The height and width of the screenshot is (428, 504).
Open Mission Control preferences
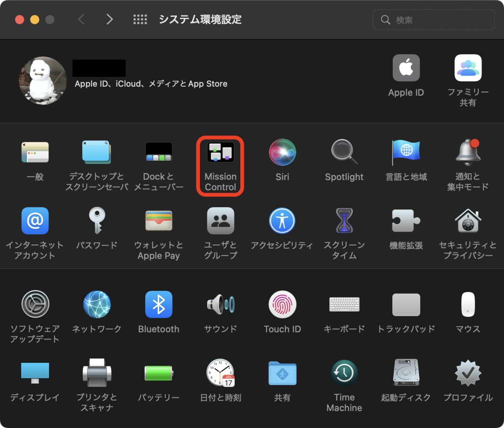pyautogui.click(x=220, y=152)
